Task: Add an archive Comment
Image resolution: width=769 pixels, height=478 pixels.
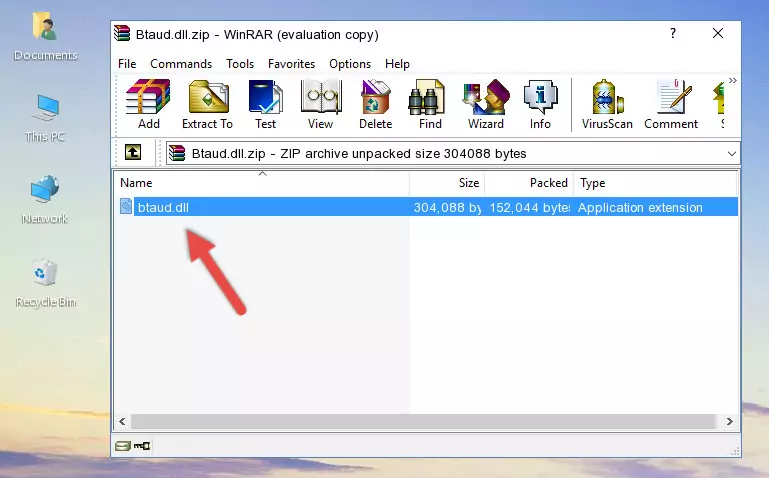Action: [x=671, y=104]
